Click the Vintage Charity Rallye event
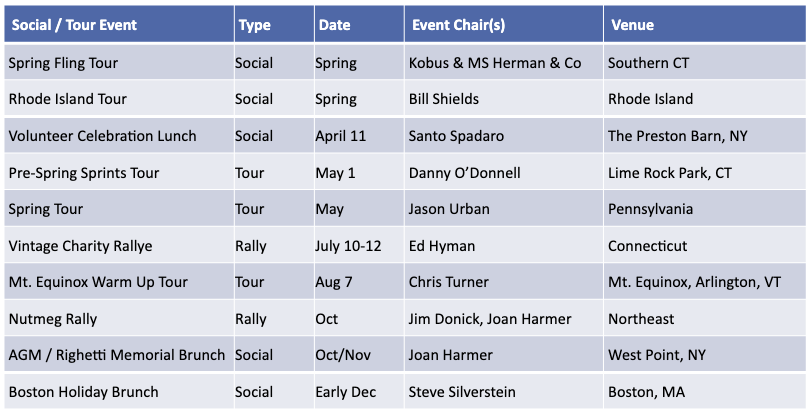The width and height of the screenshot is (812, 413). [80, 246]
